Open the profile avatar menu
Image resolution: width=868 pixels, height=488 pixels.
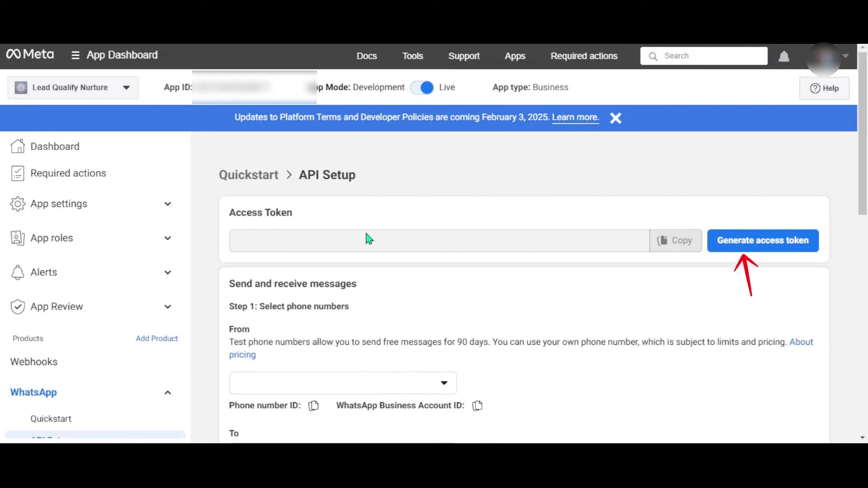[824, 58]
